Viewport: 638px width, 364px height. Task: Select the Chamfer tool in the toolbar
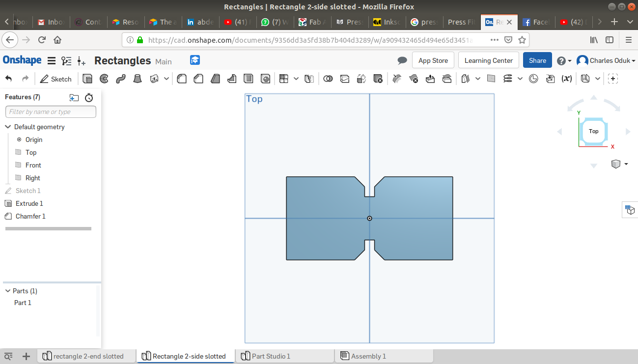tap(198, 79)
